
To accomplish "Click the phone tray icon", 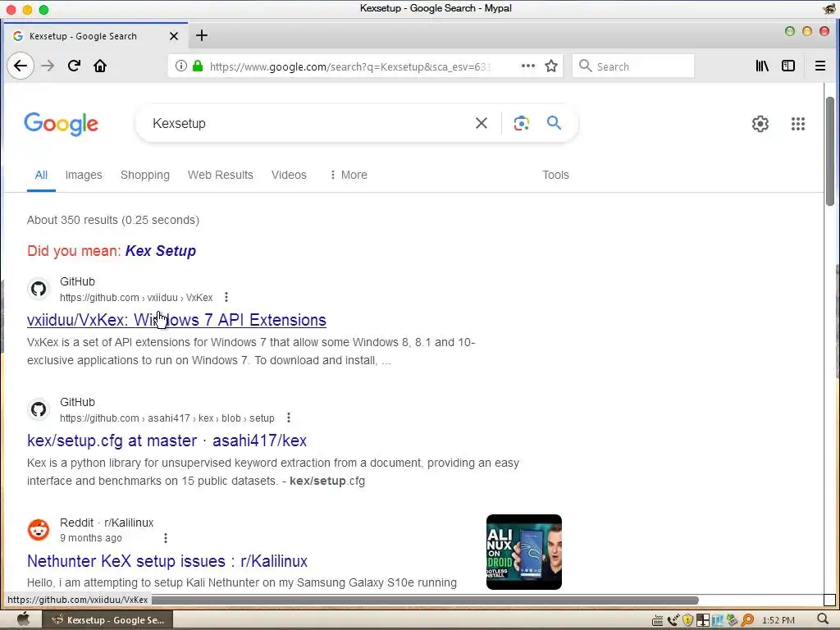I will 673,620.
